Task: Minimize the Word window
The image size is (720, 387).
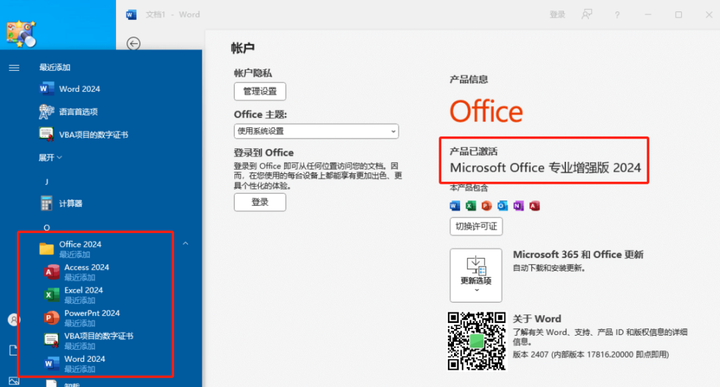Action: tap(648, 15)
